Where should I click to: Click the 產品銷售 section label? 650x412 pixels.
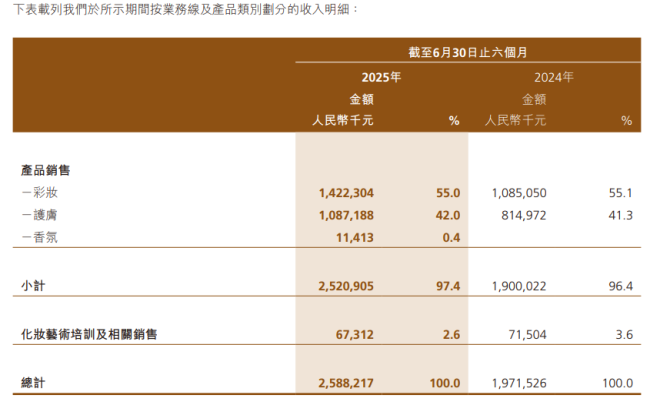[46, 171]
